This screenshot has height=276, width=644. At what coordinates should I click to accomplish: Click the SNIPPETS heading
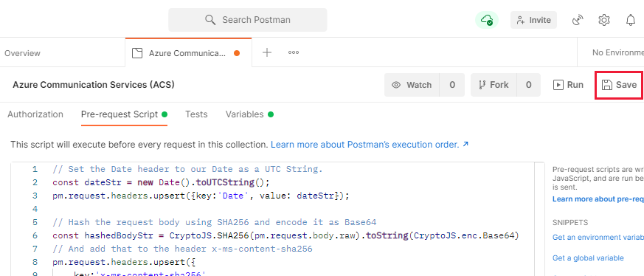click(x=570, y=223)
